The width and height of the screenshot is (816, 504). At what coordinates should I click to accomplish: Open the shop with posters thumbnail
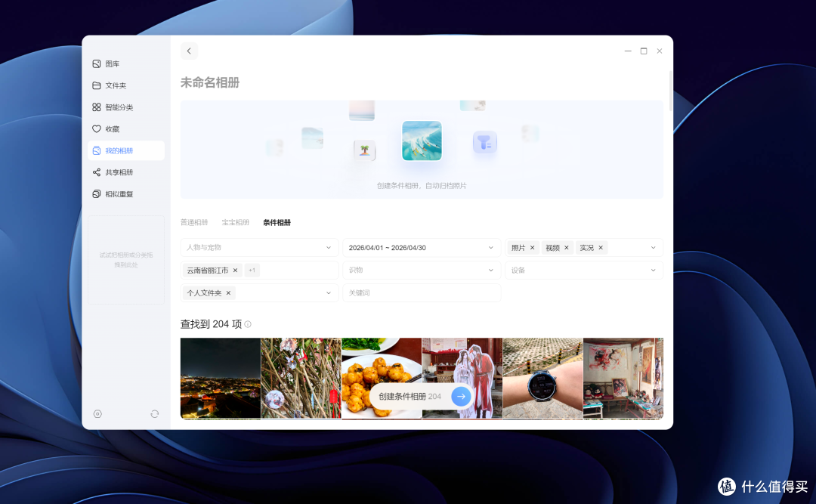623,379
